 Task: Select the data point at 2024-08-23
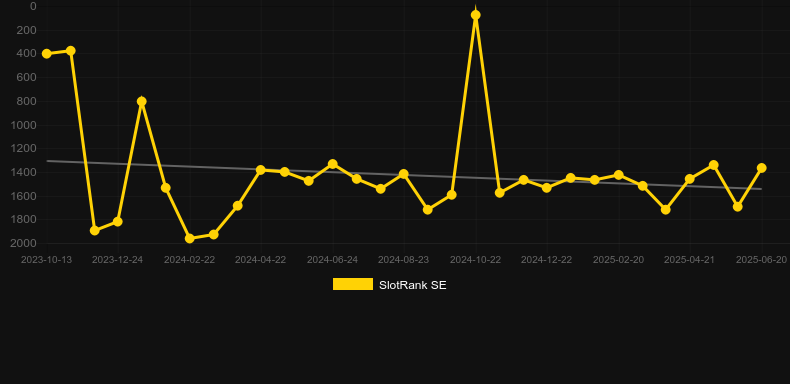[x=404, y=174]
